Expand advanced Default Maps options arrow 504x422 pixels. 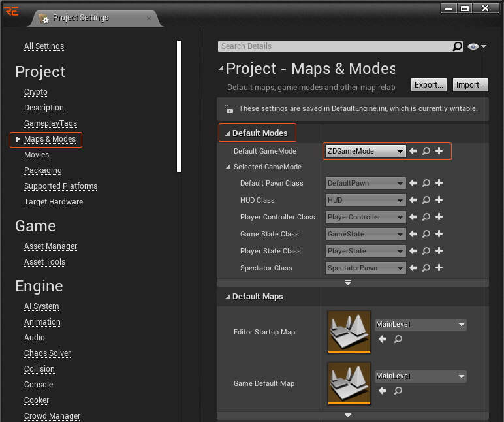348,415
